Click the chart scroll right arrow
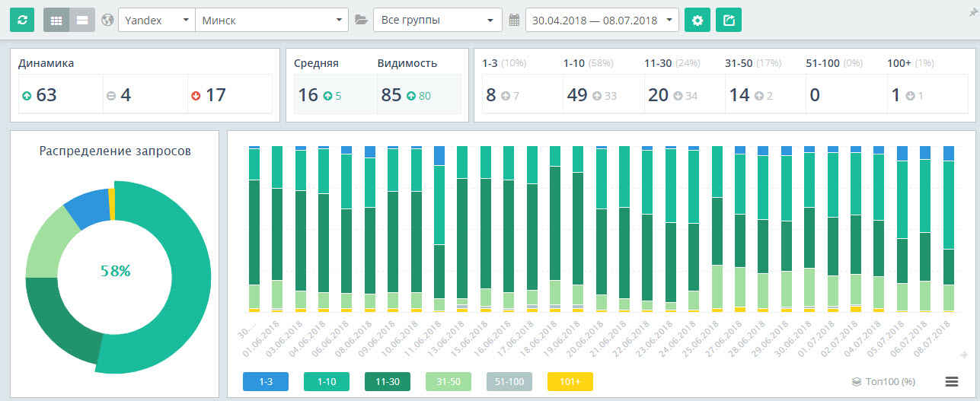Viewport: 980px width, 401px height. pyautogui.click(x=964, y=354)
